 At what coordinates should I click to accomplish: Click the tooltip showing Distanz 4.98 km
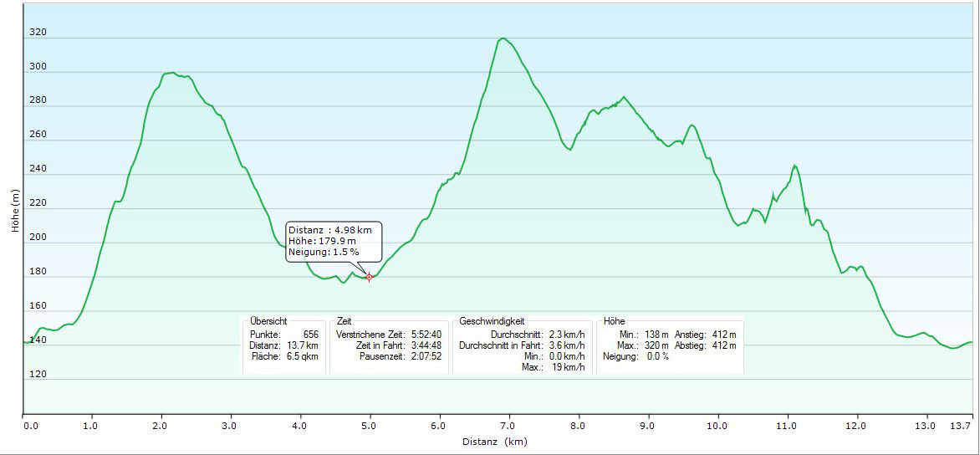334,241
